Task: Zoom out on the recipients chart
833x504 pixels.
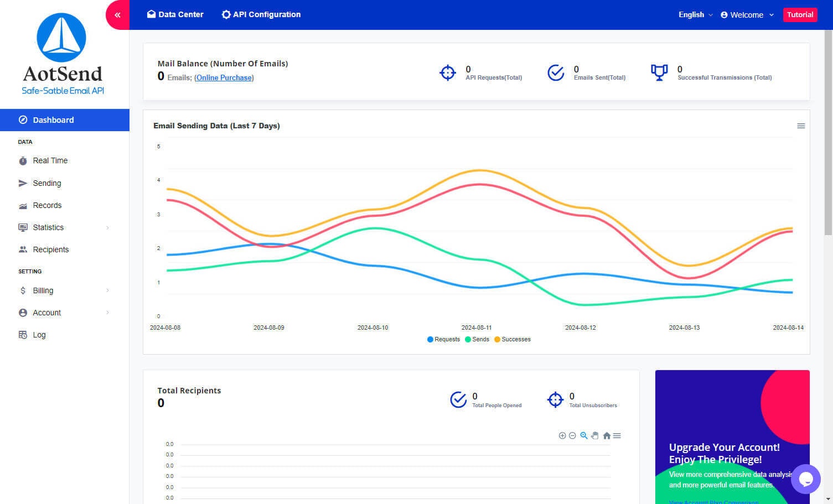Action: 572,435
